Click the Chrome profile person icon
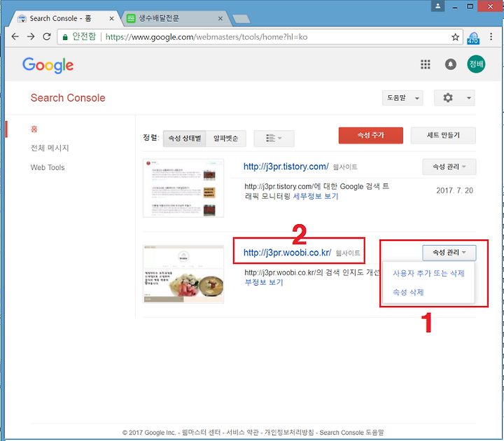Screen dimensions: 504x441 click(437, 6)
